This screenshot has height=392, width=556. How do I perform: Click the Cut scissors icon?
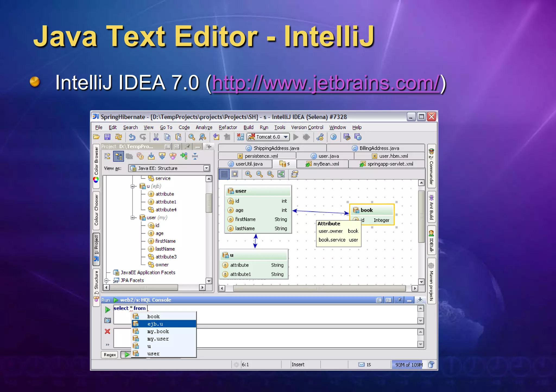(x=156, y=137)
